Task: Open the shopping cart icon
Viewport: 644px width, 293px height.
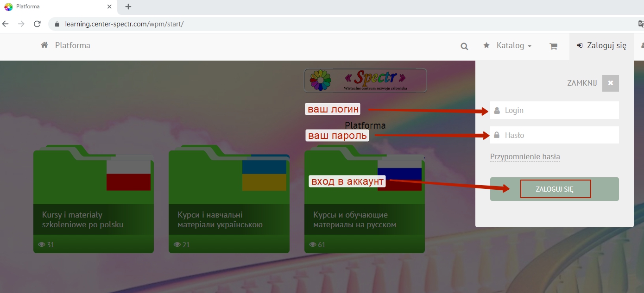Action: click(x=553, y=46)
